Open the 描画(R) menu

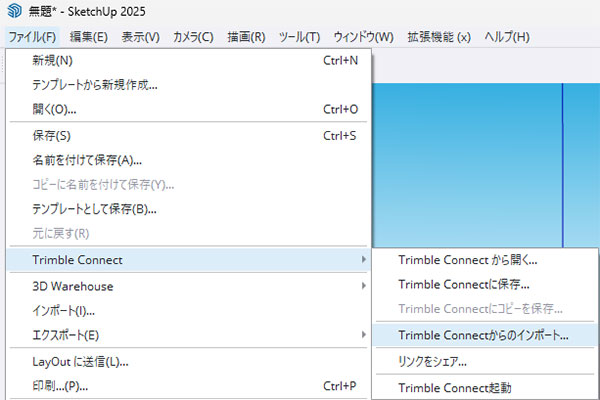tap(246, 37)
